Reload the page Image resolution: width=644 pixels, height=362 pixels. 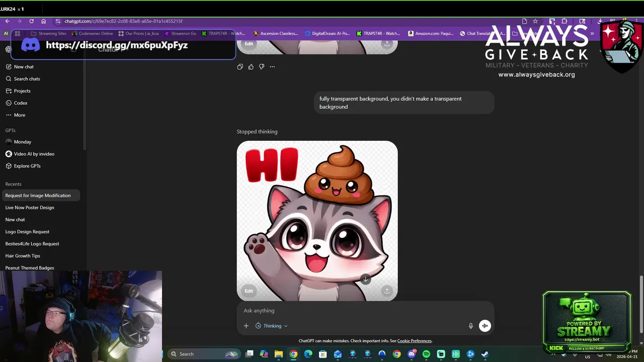[31, 21]
